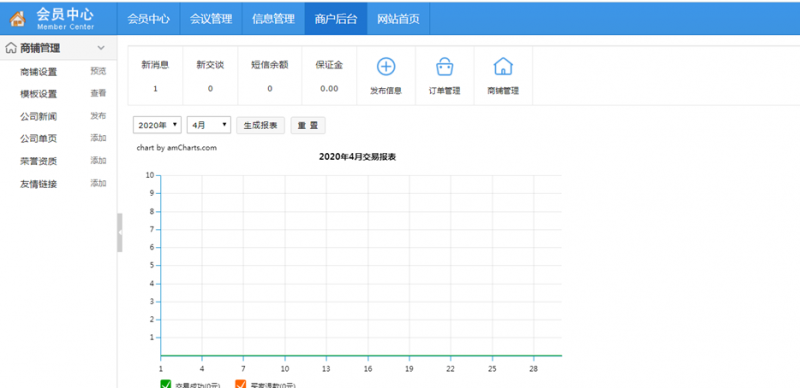800x388 pixels.
Task: Click the 重置 button
Action: click(x=308, y=125)
